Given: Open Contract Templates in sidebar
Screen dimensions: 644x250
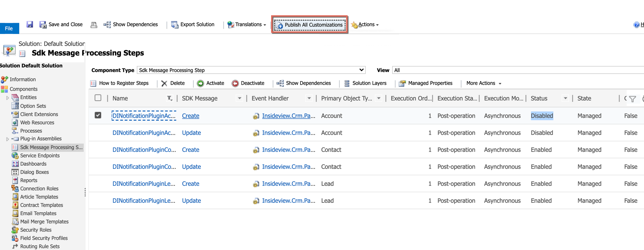Looking at the screenshot, I should (x=42, y=205).
